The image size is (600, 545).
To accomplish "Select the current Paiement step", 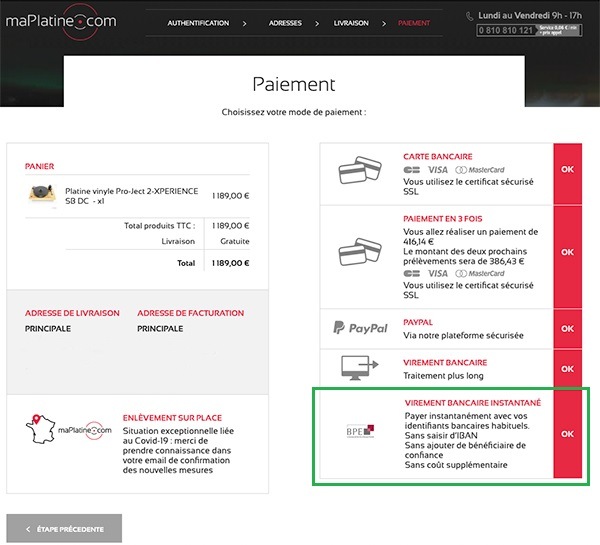I will (x=414, y=22).
